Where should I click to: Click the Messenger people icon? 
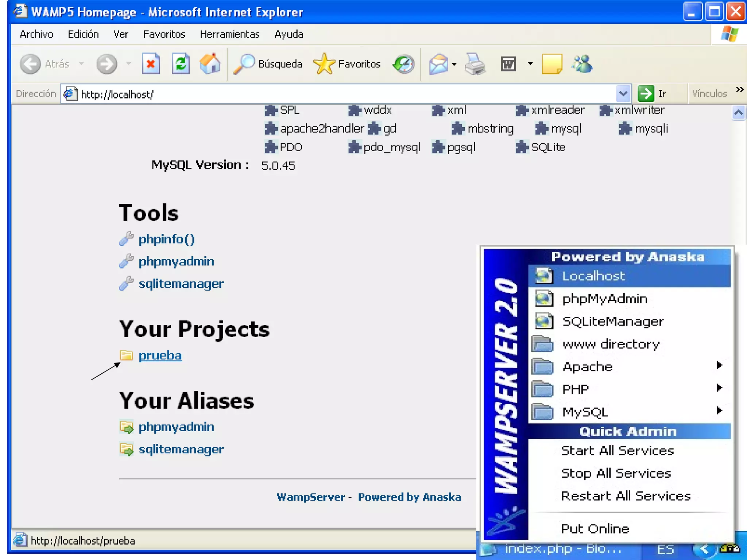[x=582, y=64]
